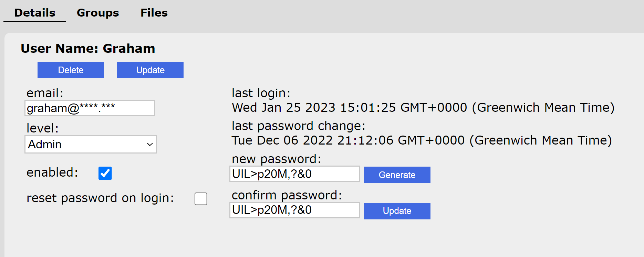The width and height of the screenshot is (644, 257).
Task: Click the level dropdown chevron arrow
Action: pyautogui.click(x=150, y=145)
